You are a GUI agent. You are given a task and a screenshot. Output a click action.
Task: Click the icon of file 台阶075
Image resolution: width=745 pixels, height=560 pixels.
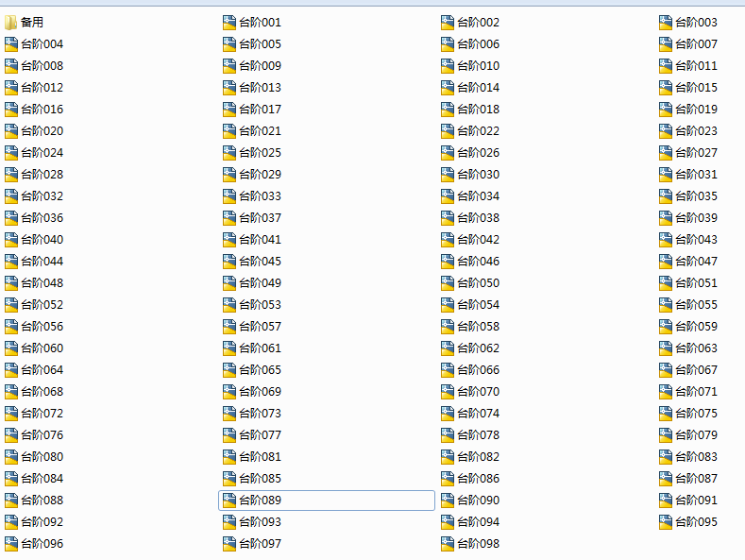[x=665, y=413]
